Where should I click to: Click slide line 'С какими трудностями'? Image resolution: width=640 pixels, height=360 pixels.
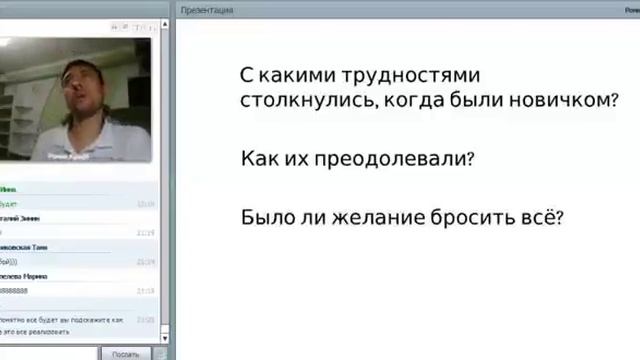tap(360, 75)
